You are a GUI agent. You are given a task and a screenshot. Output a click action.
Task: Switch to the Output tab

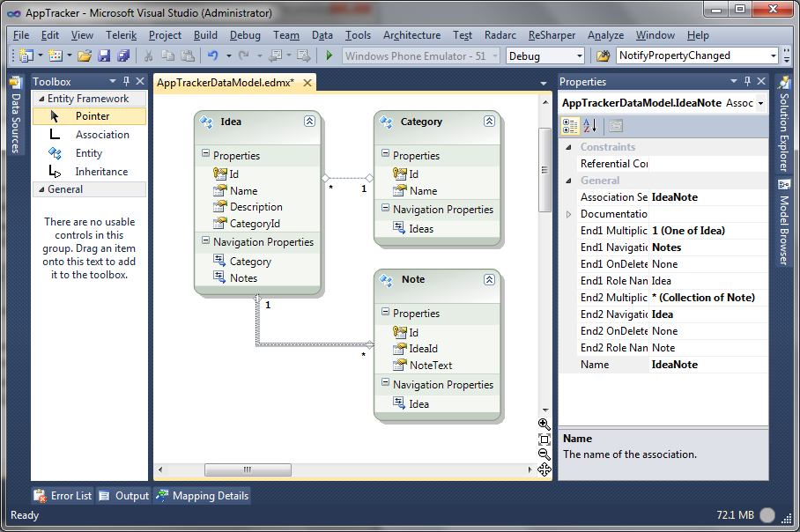click(124, 496)
